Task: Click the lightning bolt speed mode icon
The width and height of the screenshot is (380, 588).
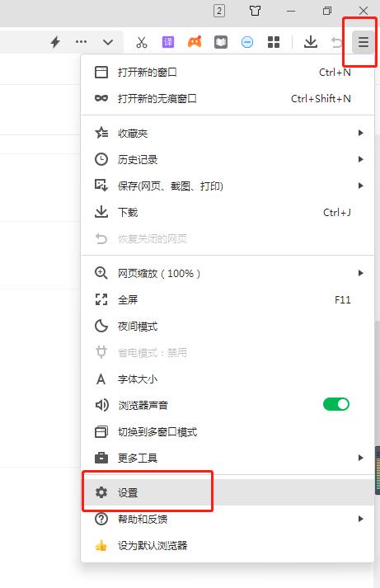Action: click(55, 42)
